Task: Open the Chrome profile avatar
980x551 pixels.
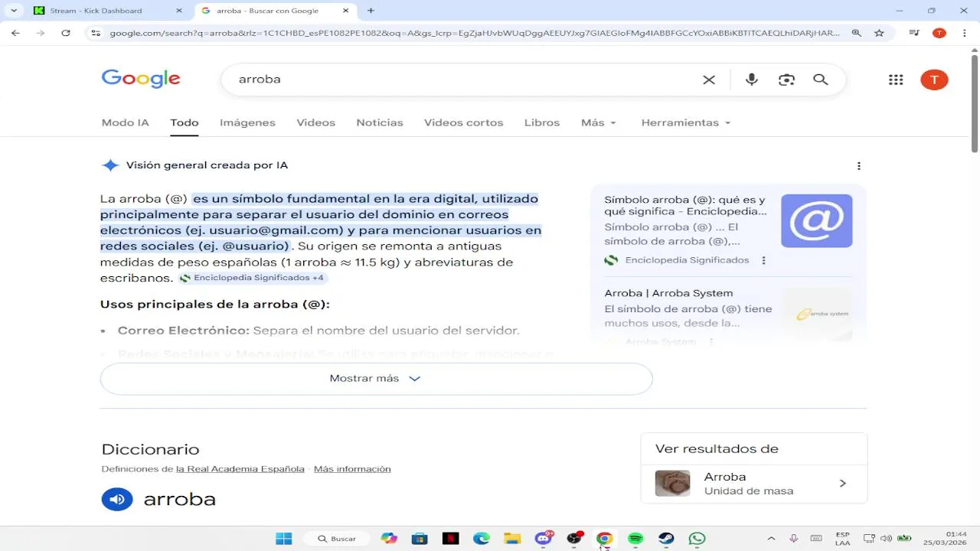Action: pyautogui.click(x=939, y=33)
